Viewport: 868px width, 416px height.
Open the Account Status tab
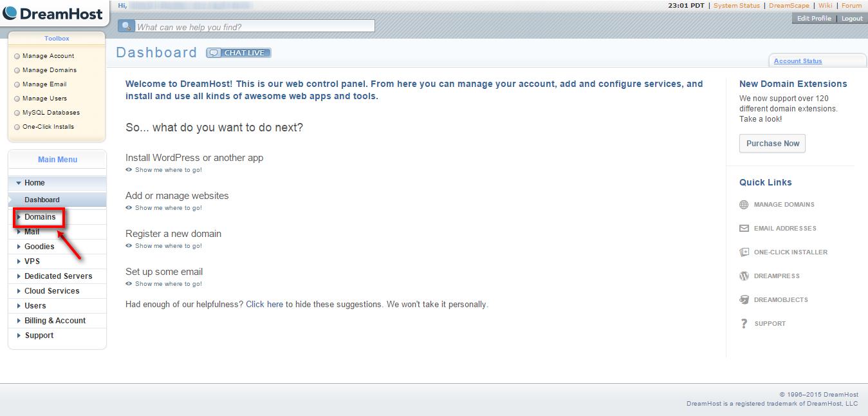pyautogui.click(x=798, y=61)
